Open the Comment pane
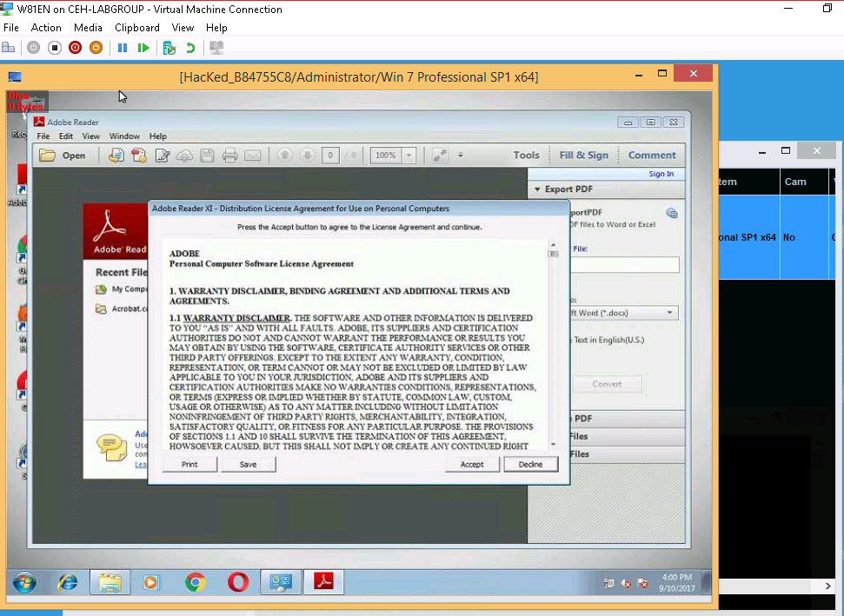This screenshot has width=844, height=616. point(652,155)
